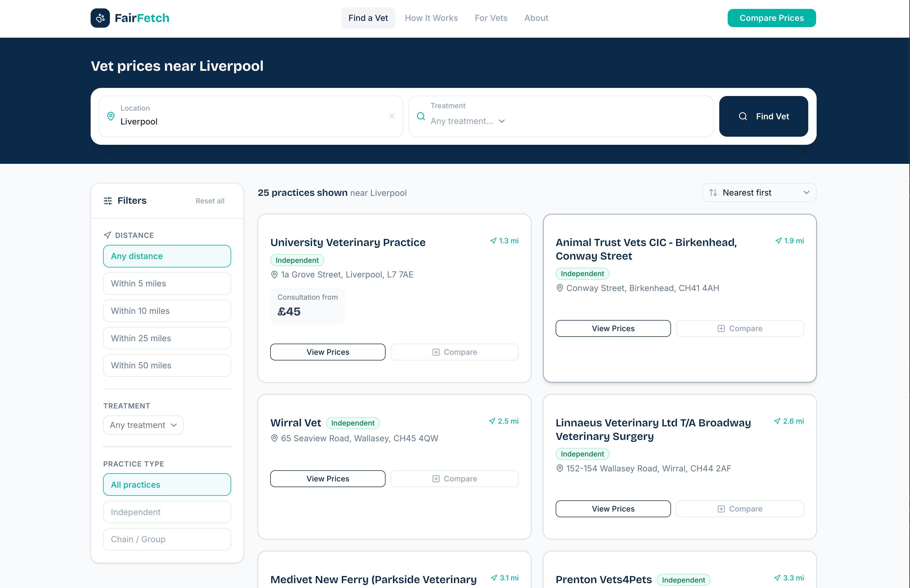Click the sort arrows icon beside Nearest first
Image resolution: width=910 pixels, height=588 pixels.
pos(713,193)
